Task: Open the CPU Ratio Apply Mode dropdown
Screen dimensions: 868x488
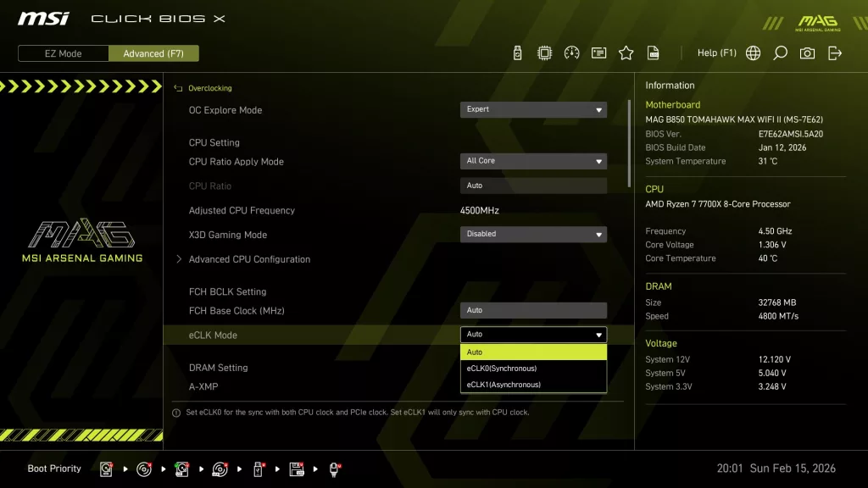Action: click(x=532, y=161)
